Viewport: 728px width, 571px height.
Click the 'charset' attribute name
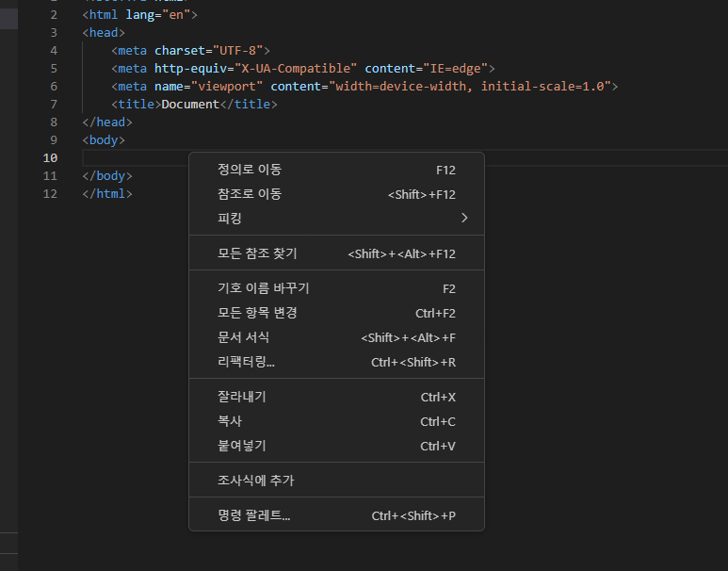click(x=180, y=51)
